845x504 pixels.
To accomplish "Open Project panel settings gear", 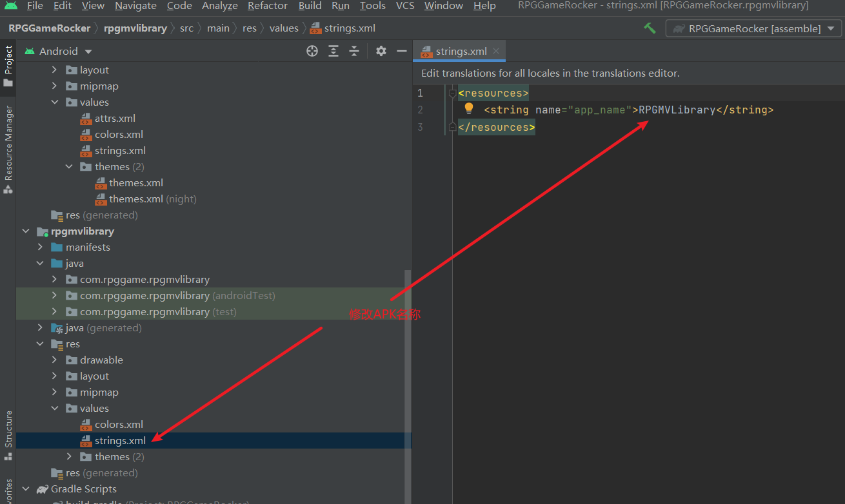I will [381, 51].
